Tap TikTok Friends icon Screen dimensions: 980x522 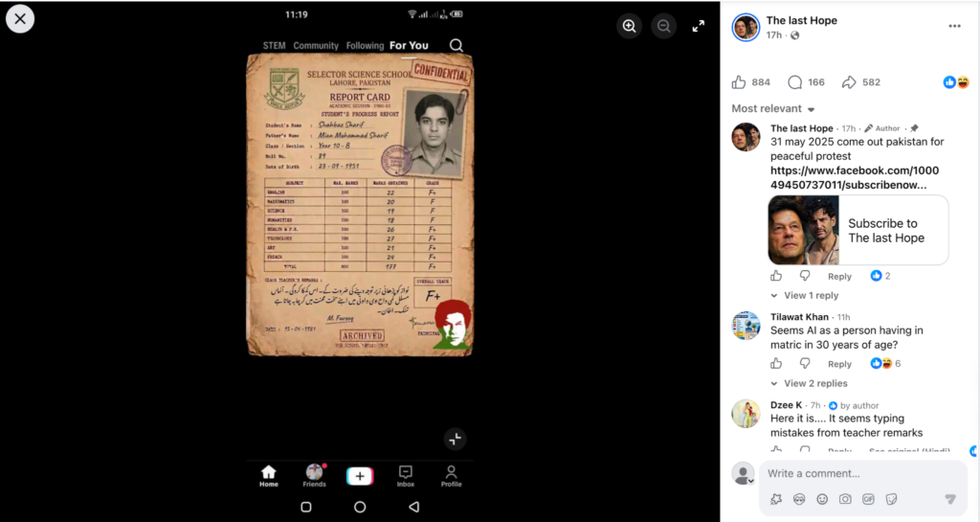314,476
